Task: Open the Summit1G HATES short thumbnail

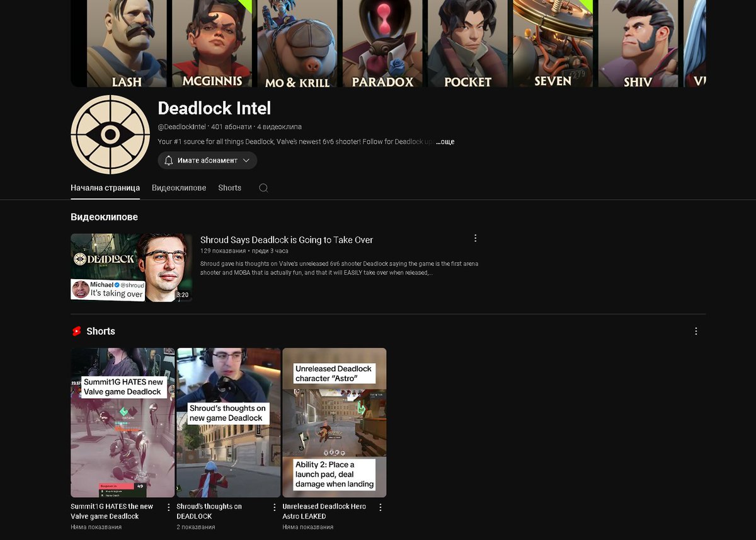Action: point(123,423)
